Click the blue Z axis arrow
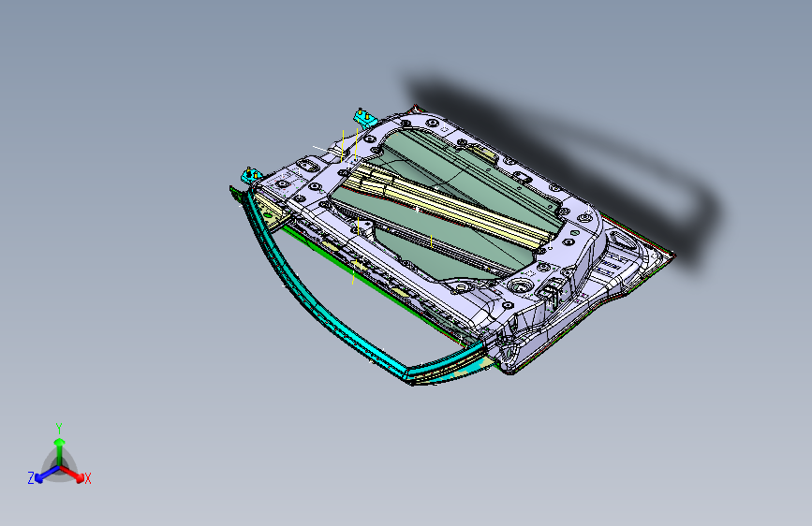 click(46, 475)
